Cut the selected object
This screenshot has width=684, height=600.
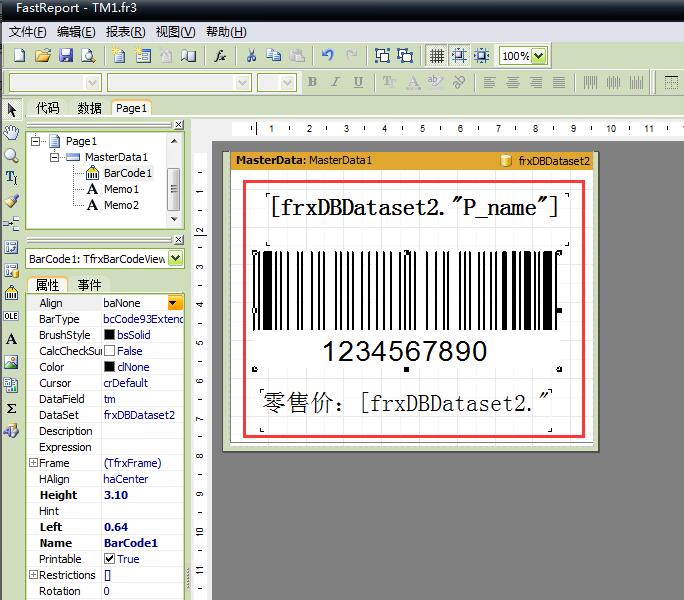251,55
